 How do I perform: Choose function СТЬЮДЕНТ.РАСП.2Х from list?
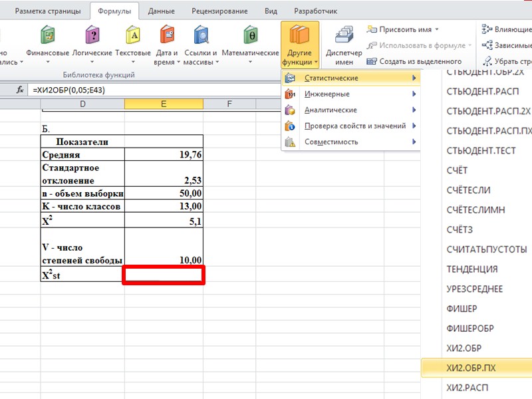tap(489, 111)
